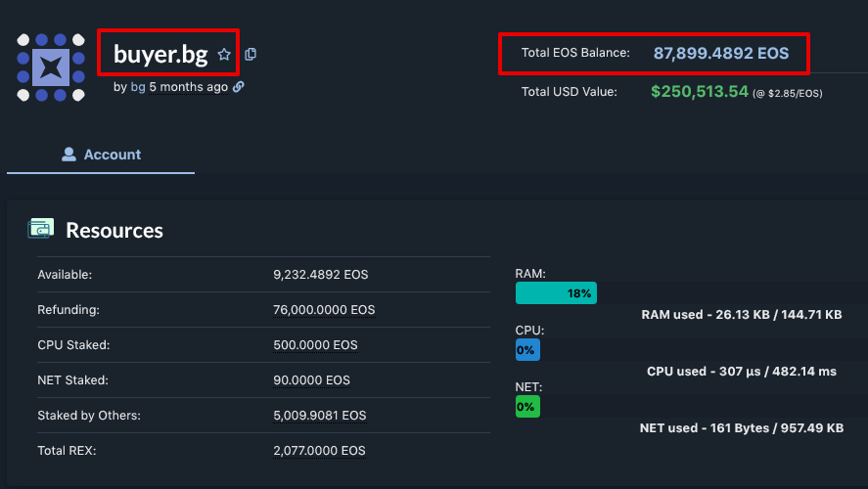868x489 pixels.
Task: Open the Account tab
Action: [x=101, y=155]
